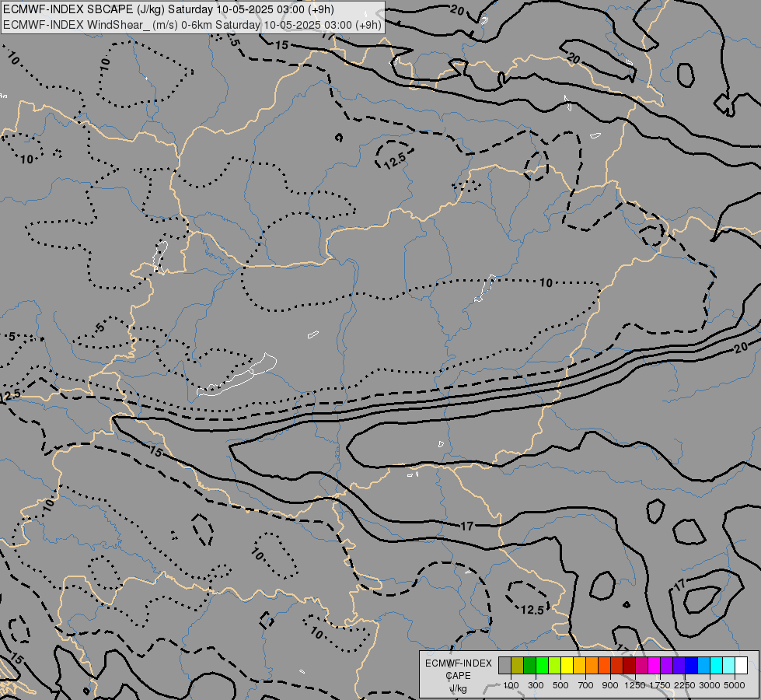Click the large elongated white-outlined lake

[x=237, y=376]
